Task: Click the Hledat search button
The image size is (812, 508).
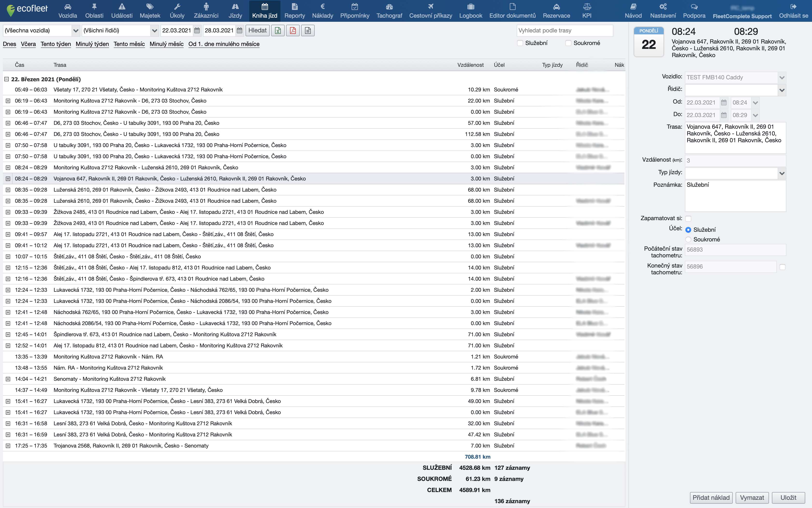Action: pos(257,30)
